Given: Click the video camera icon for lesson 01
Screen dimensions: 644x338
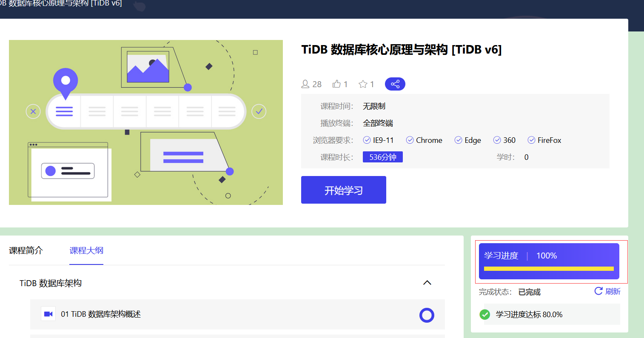Looking at the screenshot, I should click(x=48, y=314).
